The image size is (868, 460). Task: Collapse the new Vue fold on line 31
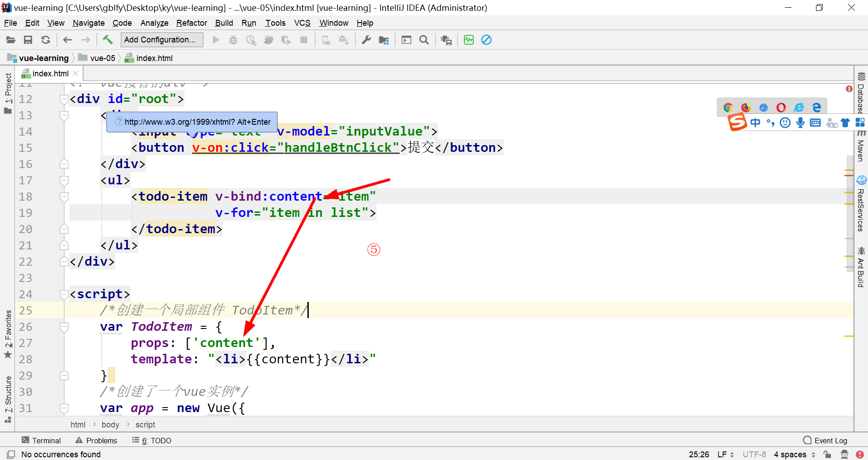click(x=64, y=408)
